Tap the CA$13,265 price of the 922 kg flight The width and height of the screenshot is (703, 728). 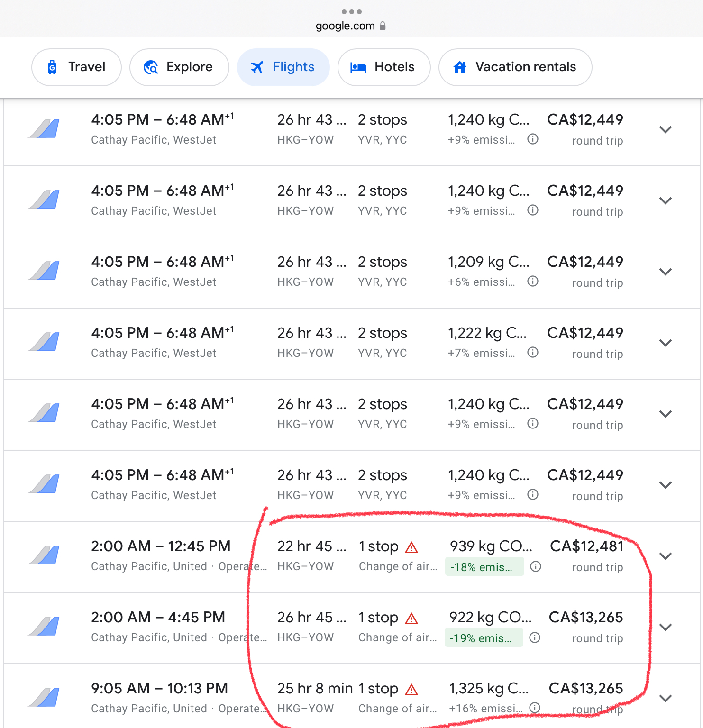click(x=586, y=618)
